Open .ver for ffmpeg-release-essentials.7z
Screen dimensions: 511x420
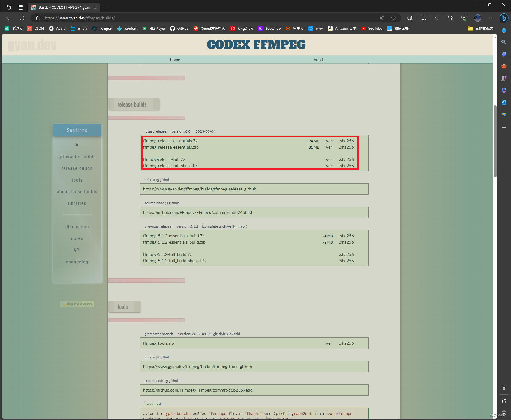[329, 141]
